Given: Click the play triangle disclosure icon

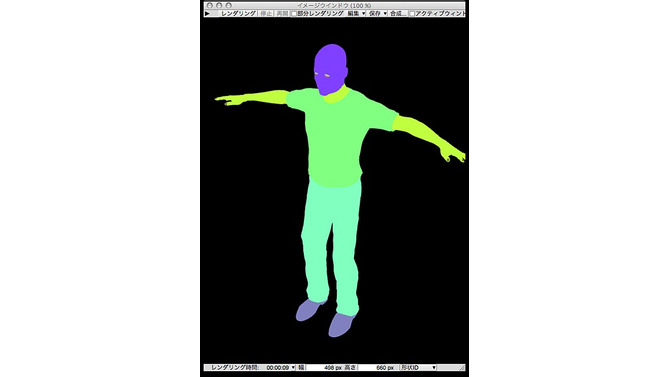Looking at the screenshot, I should [x=207, y=14].
